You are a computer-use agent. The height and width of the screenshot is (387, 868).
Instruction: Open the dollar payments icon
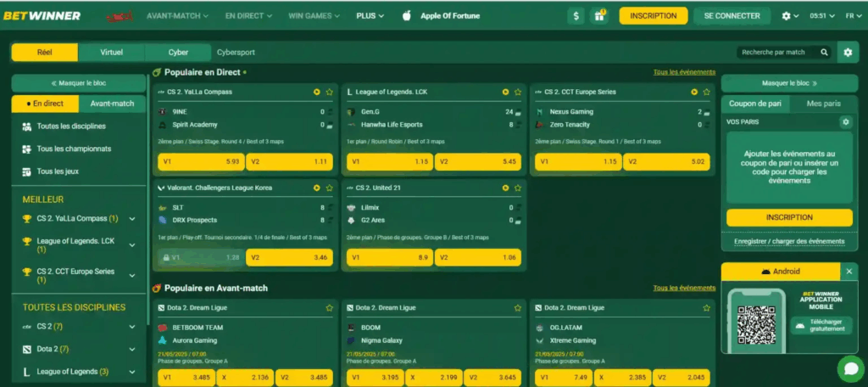[x=576, y=16]
